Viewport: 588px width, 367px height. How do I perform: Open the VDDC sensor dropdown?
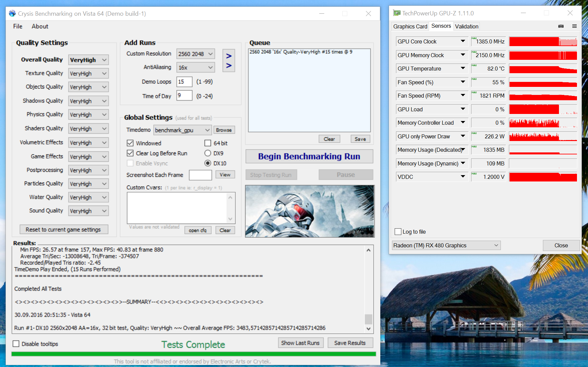coord(431,177)
